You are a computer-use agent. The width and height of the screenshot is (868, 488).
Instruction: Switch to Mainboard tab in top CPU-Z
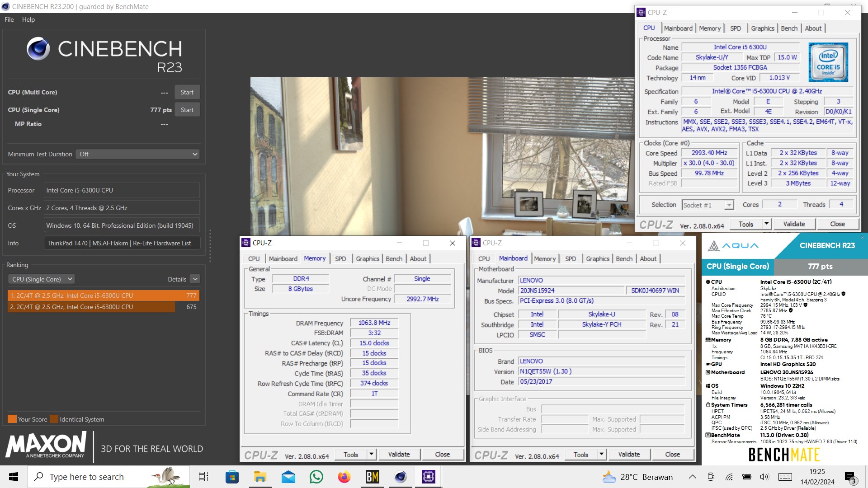678,28
